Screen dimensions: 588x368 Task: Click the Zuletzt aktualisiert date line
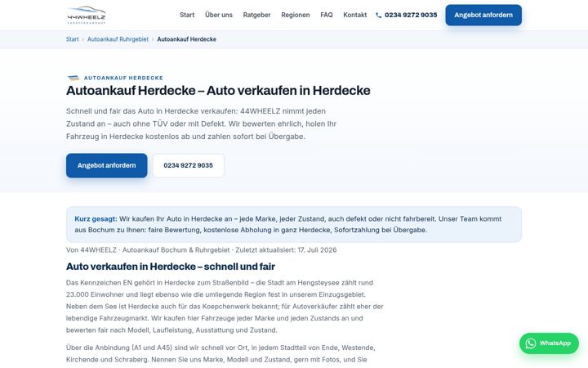(x=202, y=249)
